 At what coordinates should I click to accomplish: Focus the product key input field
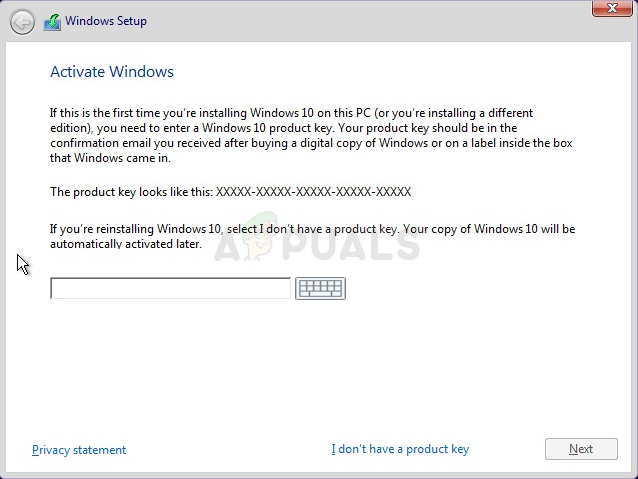(x=170, y=288)
